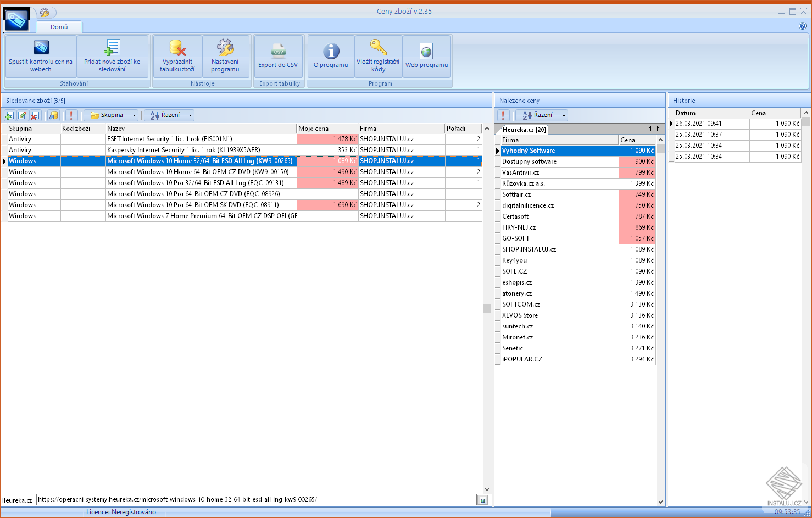Image resolution: width=812 pixels, height=518 pixels.
Task: Expand Řazení dropdown in Sledované zboží toolbar
Action: click(x=171, y=115)
